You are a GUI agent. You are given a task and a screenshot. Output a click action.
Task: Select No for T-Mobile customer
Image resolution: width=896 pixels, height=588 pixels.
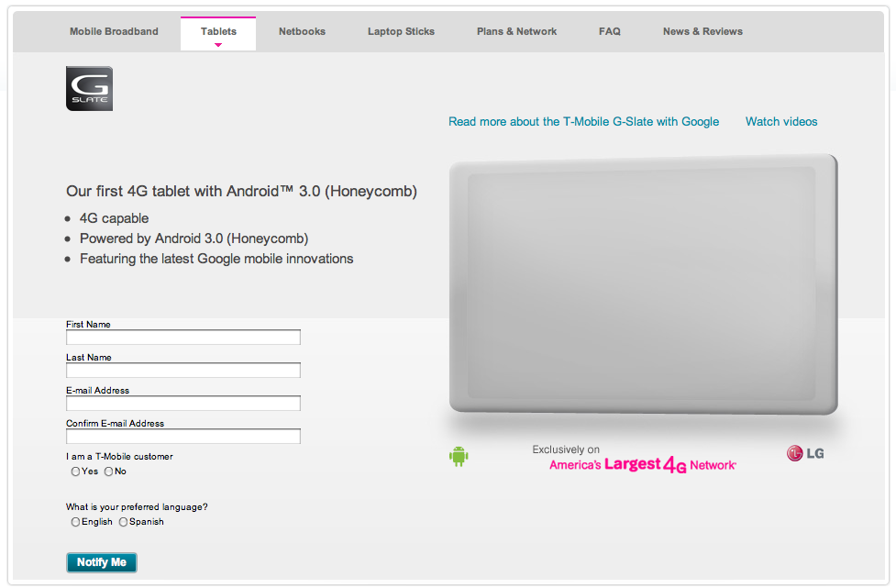pyautogui.click(x=108, y=472)
